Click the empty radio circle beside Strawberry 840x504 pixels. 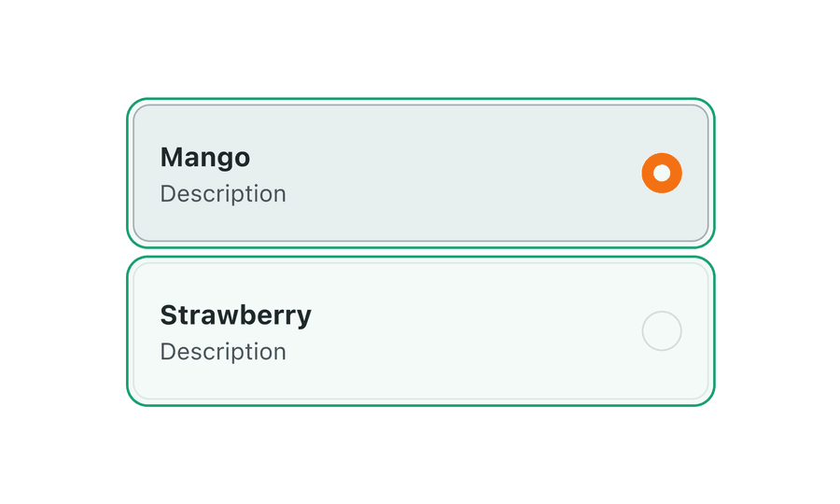coord(662,331)
